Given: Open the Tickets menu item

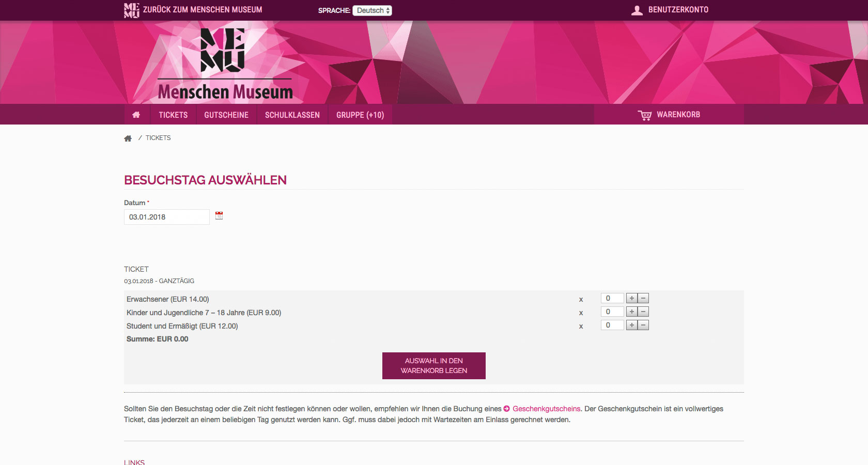Looking at the screenshot, I should pyautogui.click(x=173, y=115).
